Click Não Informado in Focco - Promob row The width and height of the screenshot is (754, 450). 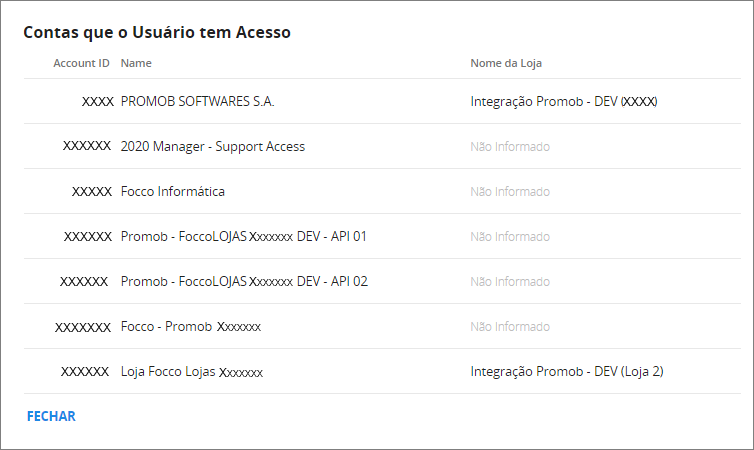(x=510, y=326)
